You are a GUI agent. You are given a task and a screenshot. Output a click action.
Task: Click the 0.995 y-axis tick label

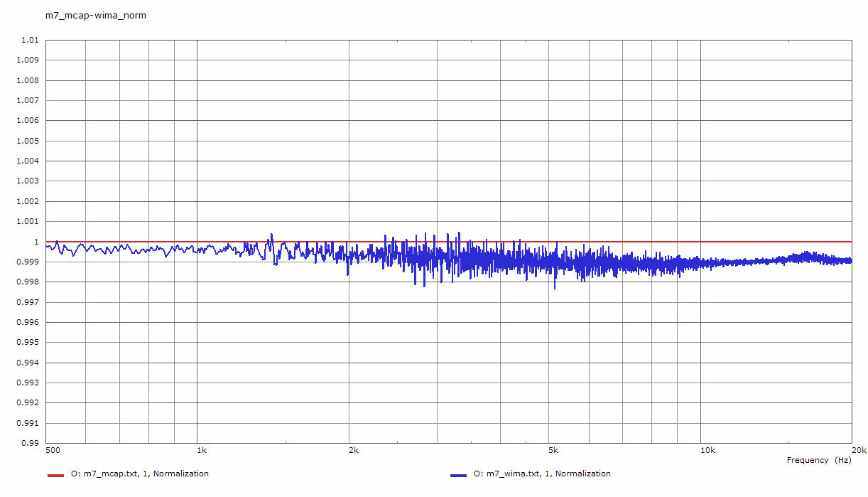pos(27,343)
